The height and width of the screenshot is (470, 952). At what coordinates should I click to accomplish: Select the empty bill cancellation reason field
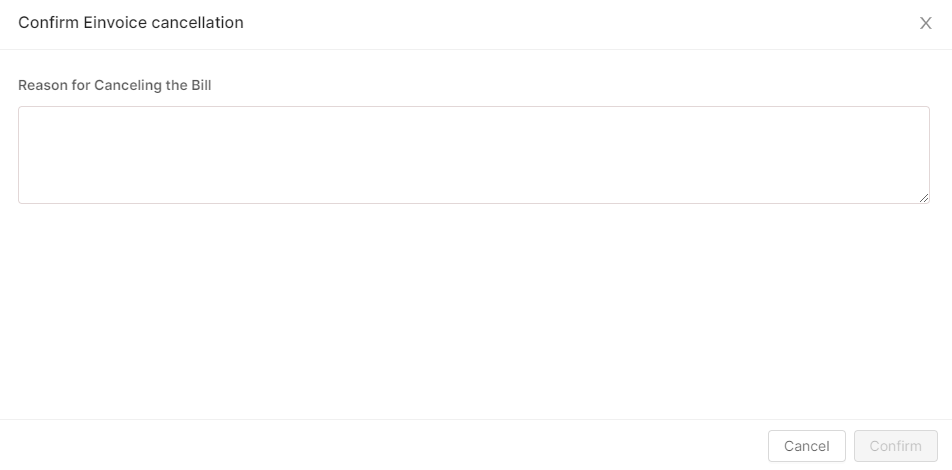(474, 155)
